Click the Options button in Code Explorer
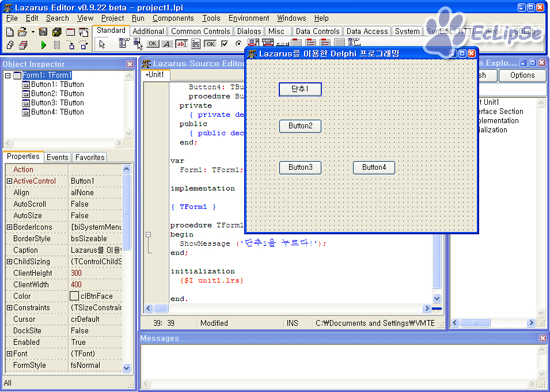This screenshot has width=550, height=392. [522, 75]
